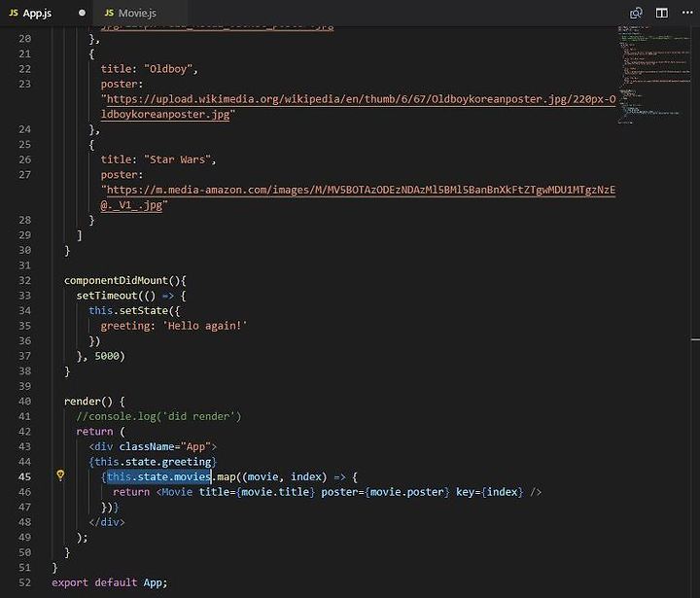Viewport: 700px width, 598px height.
Task: Open the More Actions ellipsis menu
Action: [687, 13]
